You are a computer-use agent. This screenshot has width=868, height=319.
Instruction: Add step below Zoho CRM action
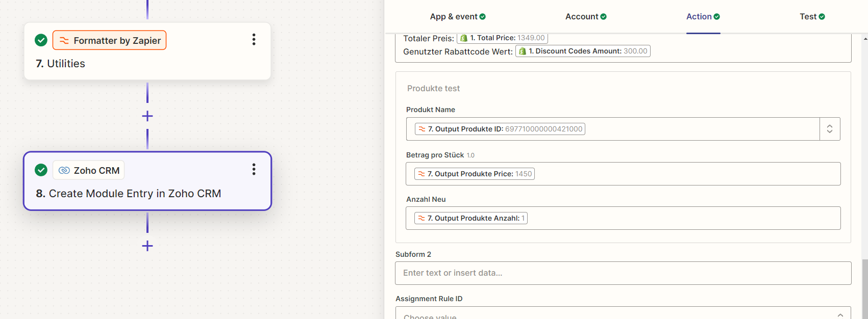click(x=147, y=246)
